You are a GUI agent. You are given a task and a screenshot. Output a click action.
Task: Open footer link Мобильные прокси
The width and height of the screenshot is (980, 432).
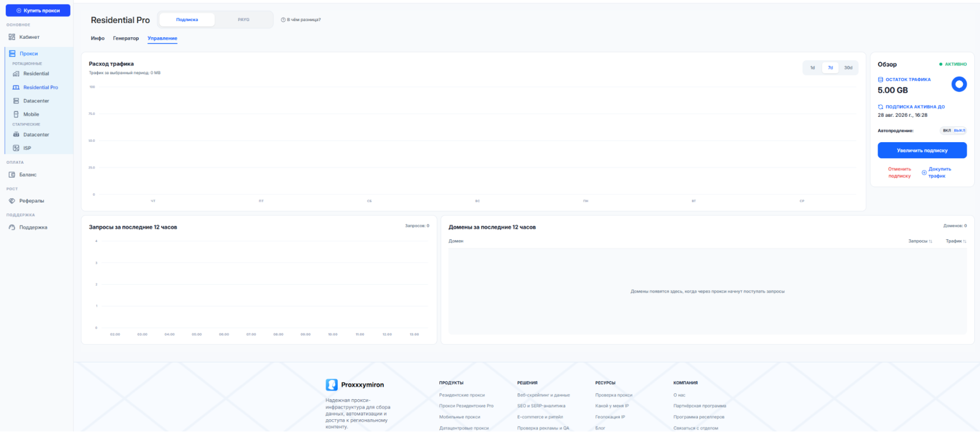tap(460, 417)
